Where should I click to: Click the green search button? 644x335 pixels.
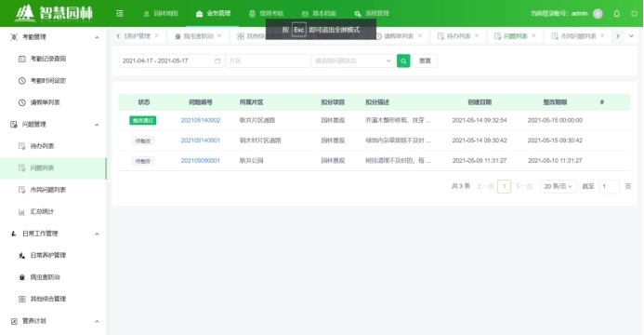click(x=403, y=60)
